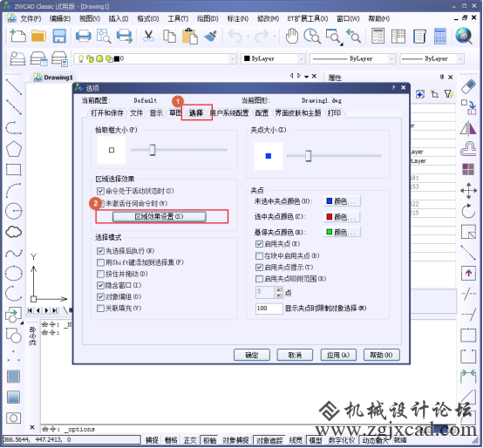Enable 用Shift键添加到选择集 checkbox
483x448 pixels.
click(x=100, y=262)
